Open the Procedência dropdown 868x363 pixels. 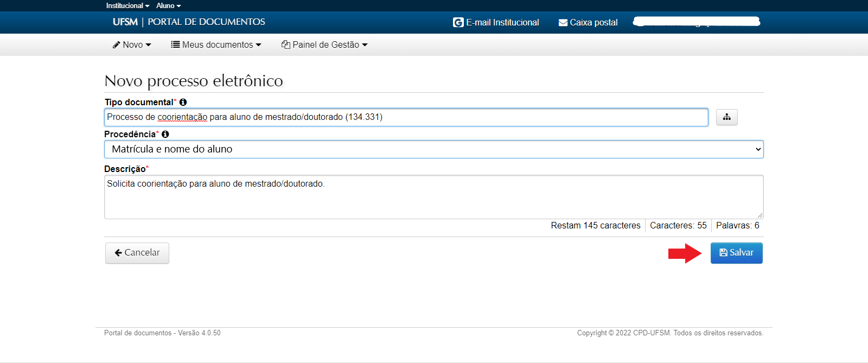point(433,149)
